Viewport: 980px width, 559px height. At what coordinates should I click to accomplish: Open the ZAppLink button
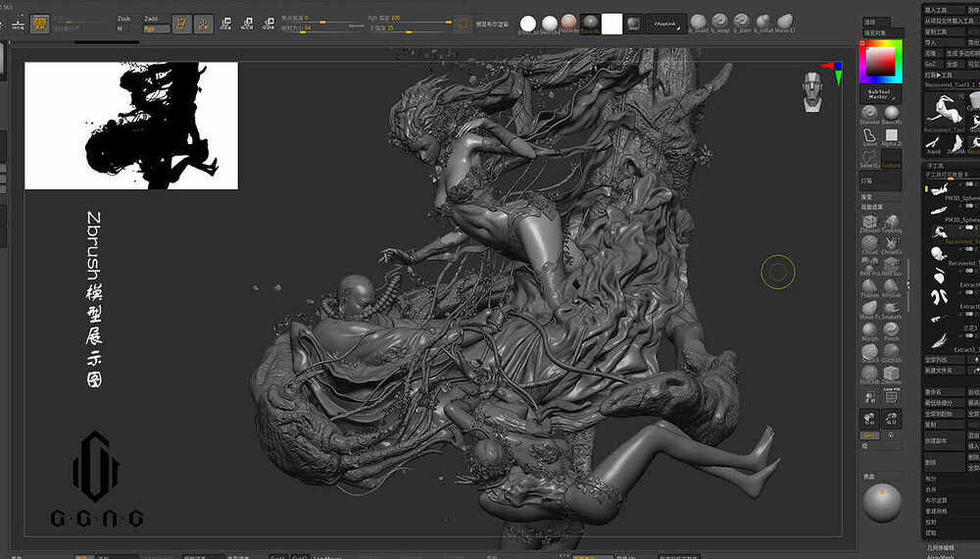click(x=665, y=24)
